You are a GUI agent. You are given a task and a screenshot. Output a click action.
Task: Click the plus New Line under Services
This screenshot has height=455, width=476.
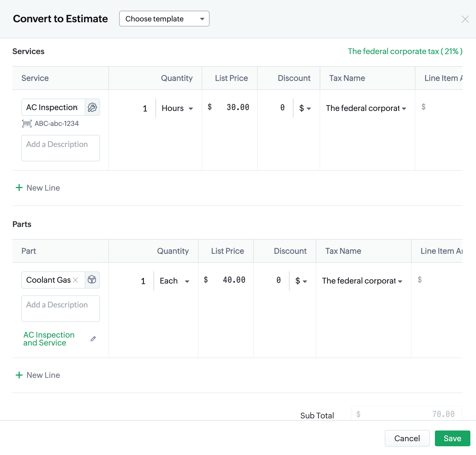coord(38,188)
